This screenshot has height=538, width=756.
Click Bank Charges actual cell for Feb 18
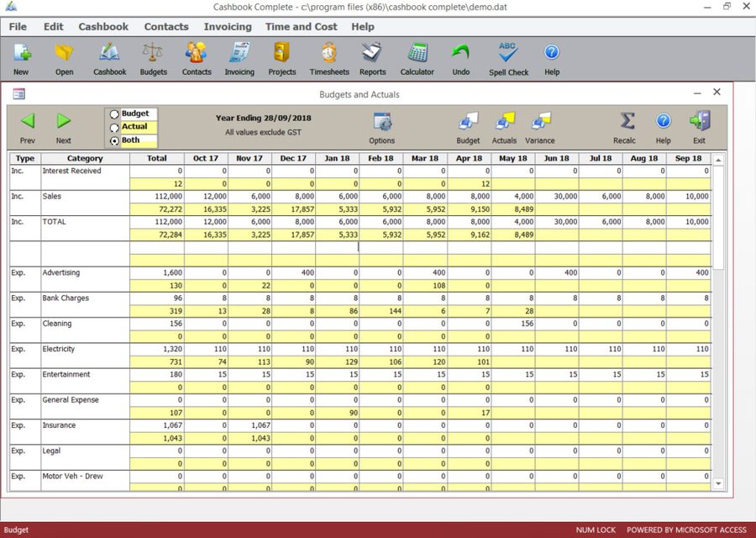381,311
